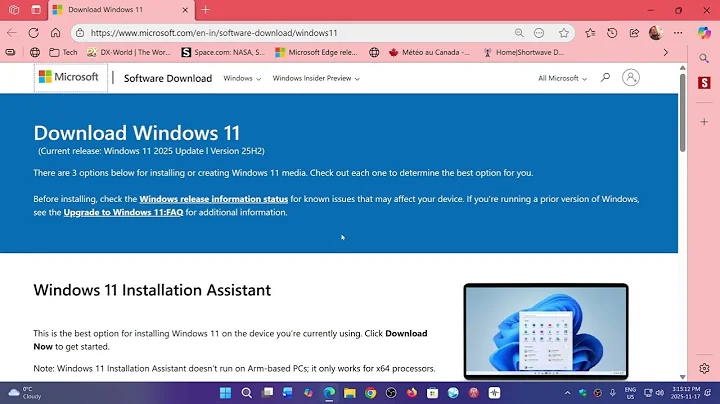Screen dimensions: 720x404
Task: Open the Windows Start menu
Action: tap(225, 393)
